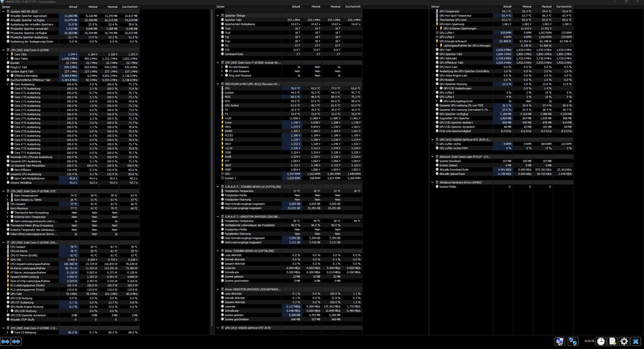
Task: Click the Durchschnitt column header in middle panel
Action: (353, 7)
